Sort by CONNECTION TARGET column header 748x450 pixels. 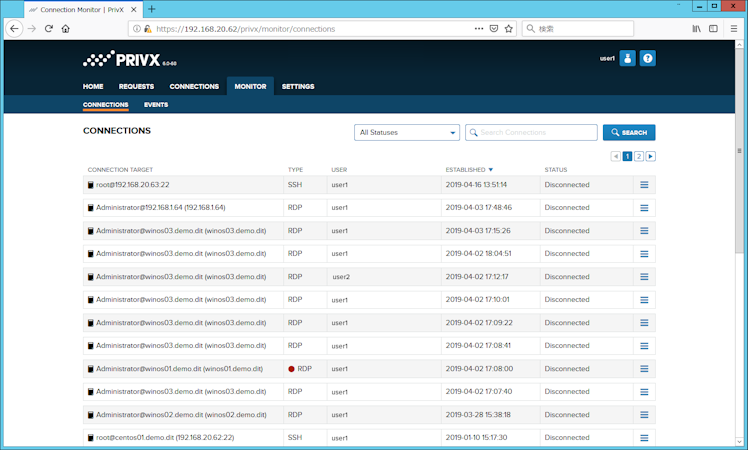pos(120,170)
